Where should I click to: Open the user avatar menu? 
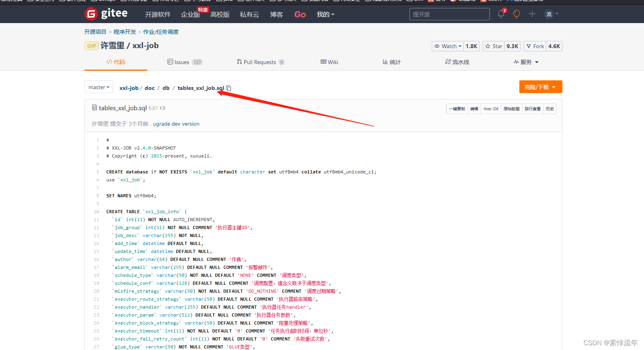[x=552, y=14]
